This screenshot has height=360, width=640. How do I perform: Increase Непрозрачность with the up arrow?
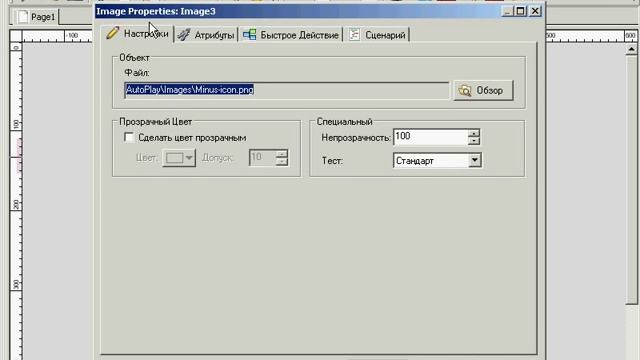473,133
